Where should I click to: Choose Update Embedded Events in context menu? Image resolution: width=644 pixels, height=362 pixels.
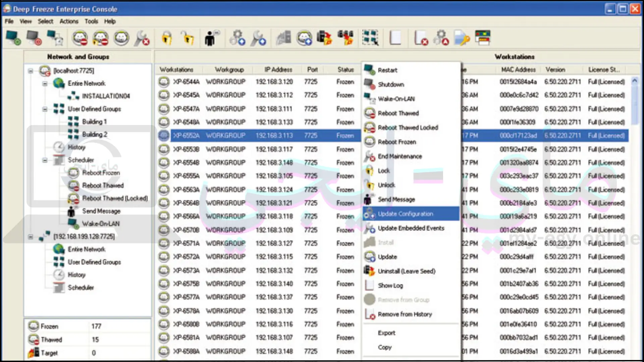tap(411, 228)
